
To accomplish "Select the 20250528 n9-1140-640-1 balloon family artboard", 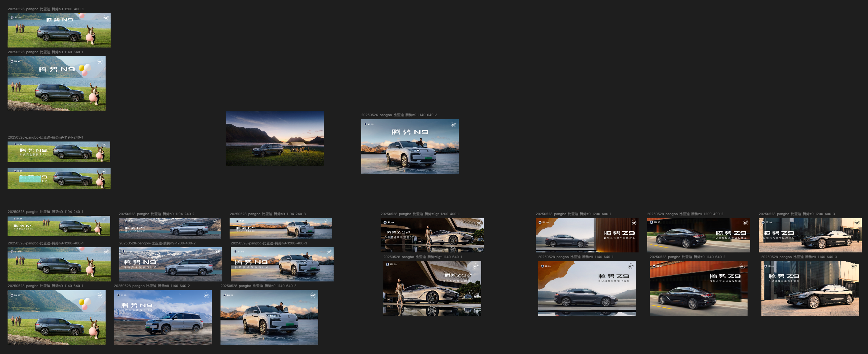I will coord(57,317).
